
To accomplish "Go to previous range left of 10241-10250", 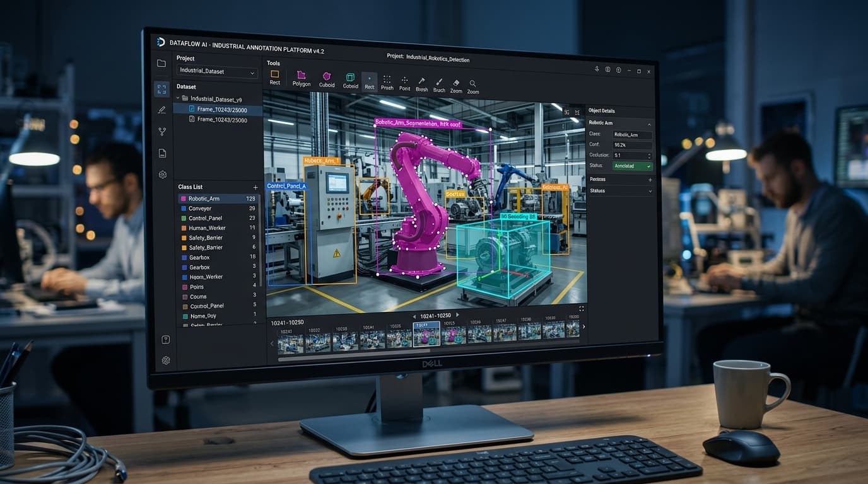I will [414, 316].
